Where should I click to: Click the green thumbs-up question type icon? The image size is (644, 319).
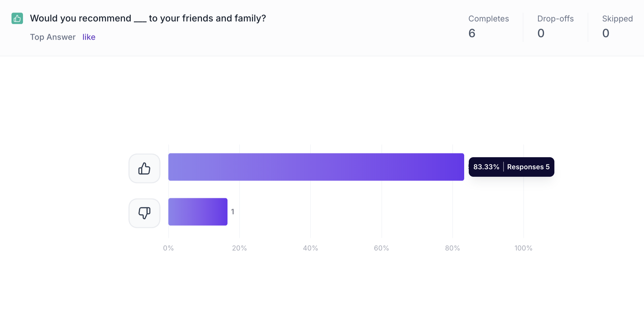point(17,19)
